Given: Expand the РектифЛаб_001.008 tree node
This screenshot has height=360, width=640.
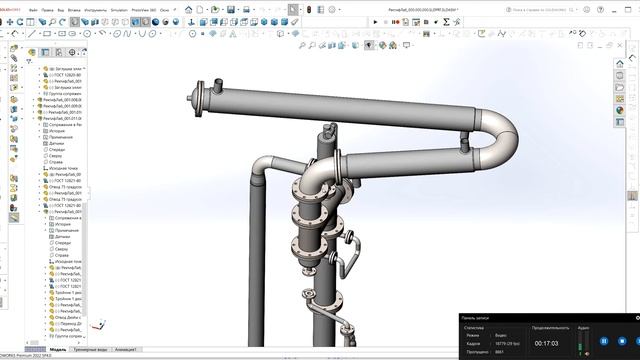Looking at the screenshot, I should click(x=34, y=100).
